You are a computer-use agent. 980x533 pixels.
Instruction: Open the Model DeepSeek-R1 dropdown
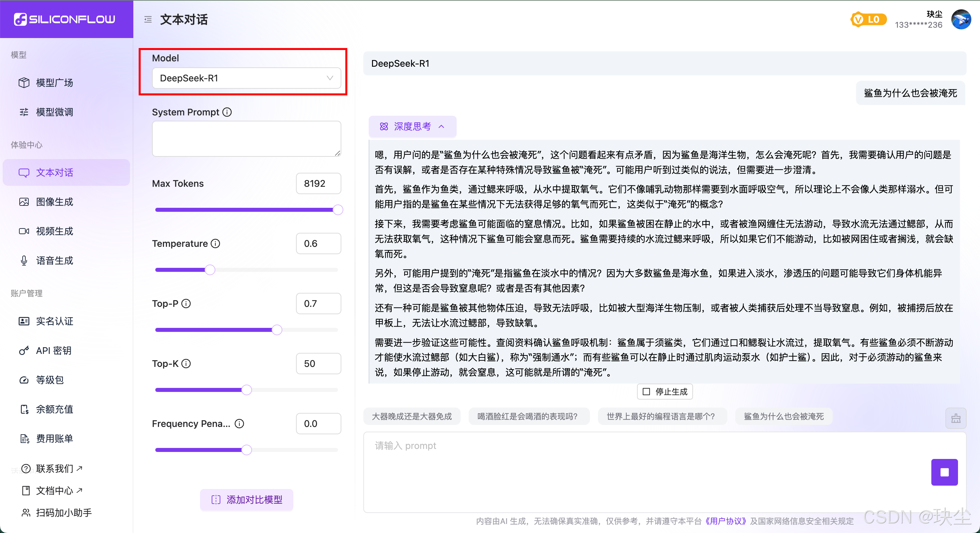[246, 78]
